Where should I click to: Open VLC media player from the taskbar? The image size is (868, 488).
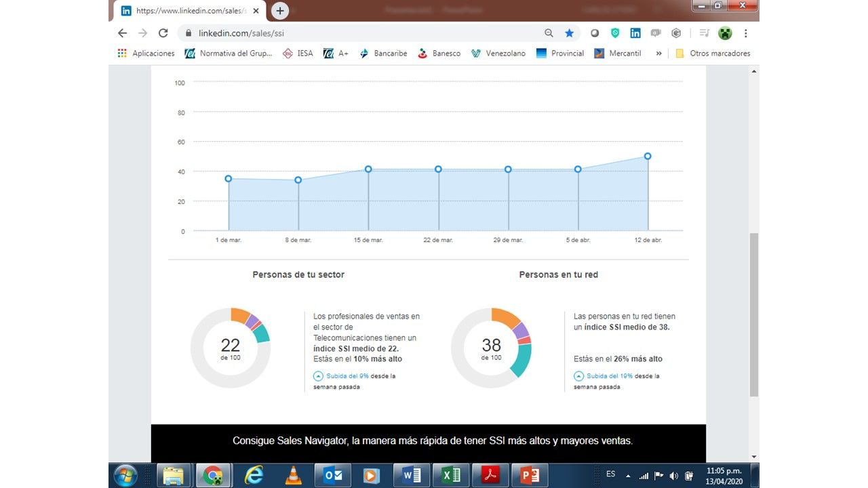[x=293, y=476]
